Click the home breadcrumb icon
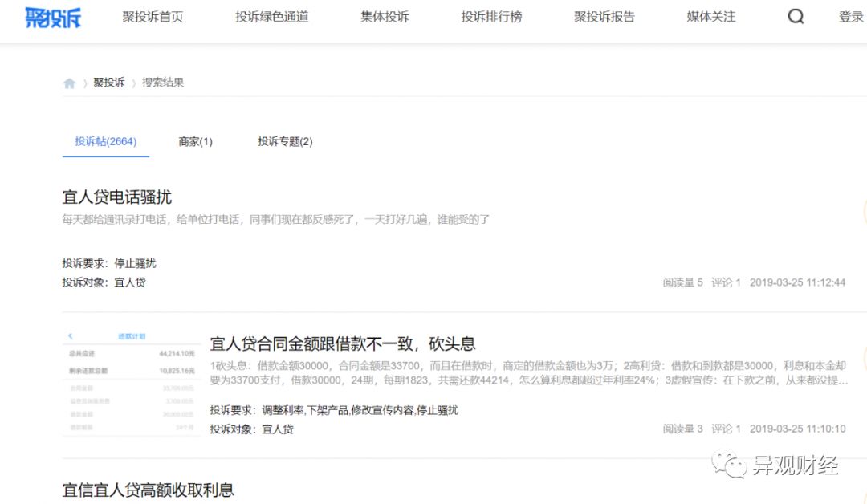Viewport: 867px width, 504px height. [69, 83]
